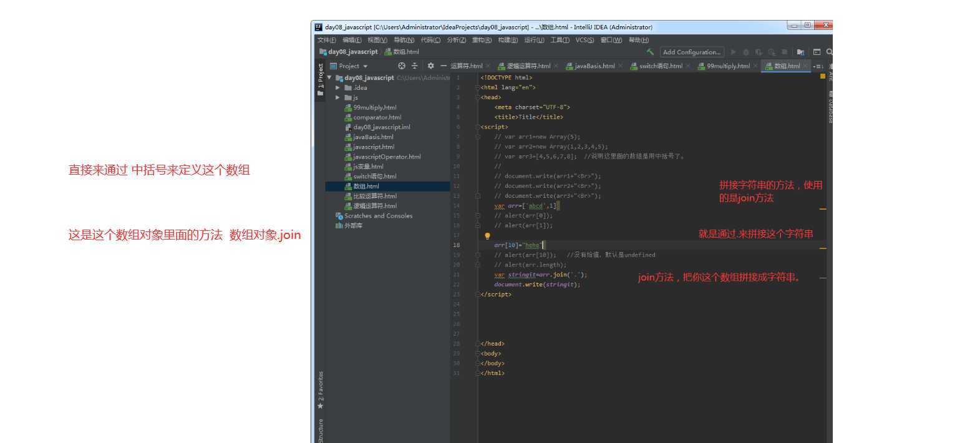Show hidden tabs list icon
This screenshot has height=443, width=980.
point(818,66)
